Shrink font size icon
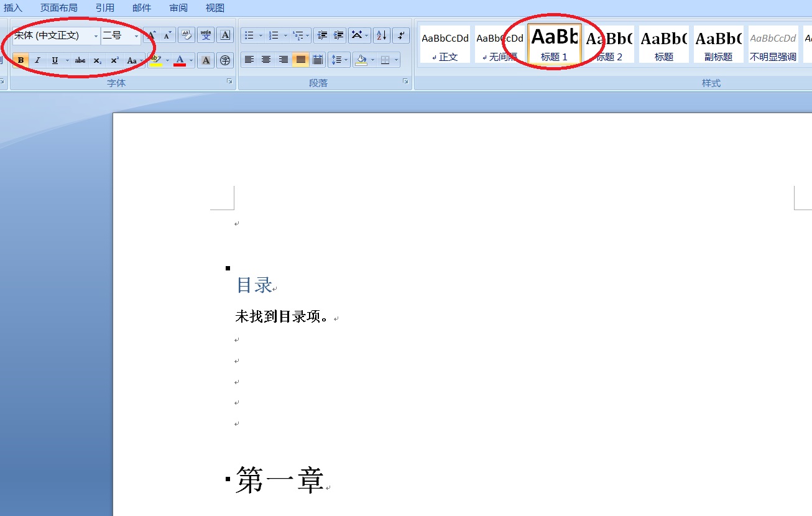The width and height of the screenshot is (812, 516). [168, 35]
